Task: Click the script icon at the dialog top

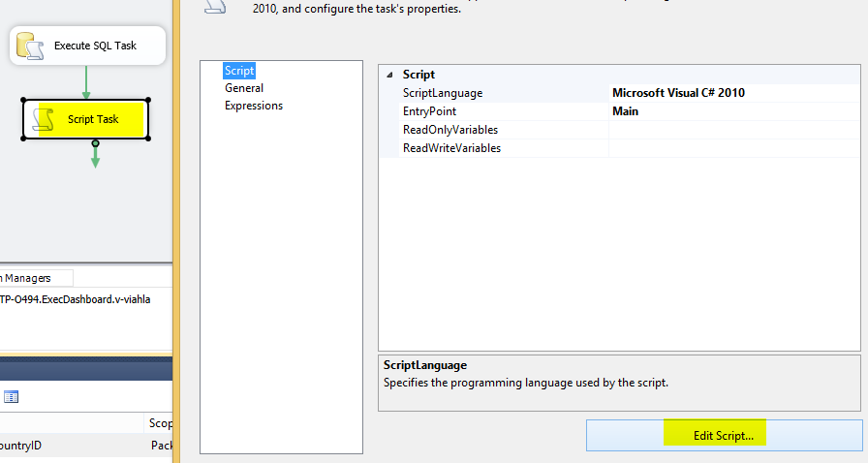Action: (x=215, y=6)
